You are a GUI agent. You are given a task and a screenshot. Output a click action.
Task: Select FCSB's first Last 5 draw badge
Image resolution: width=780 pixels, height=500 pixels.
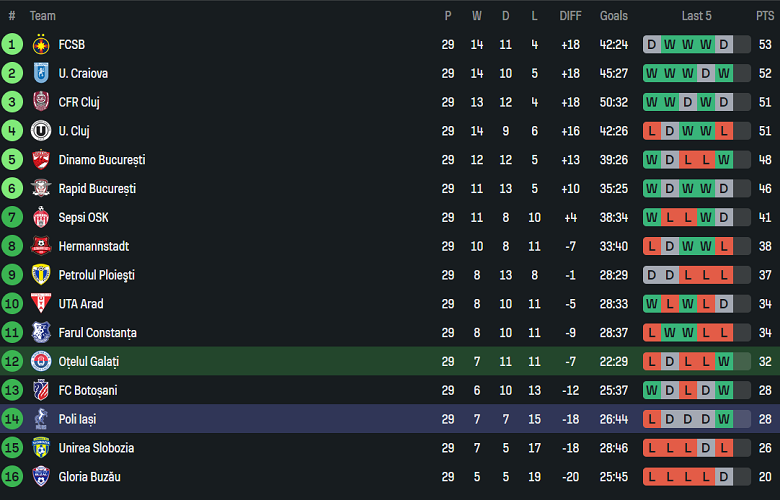652,45
